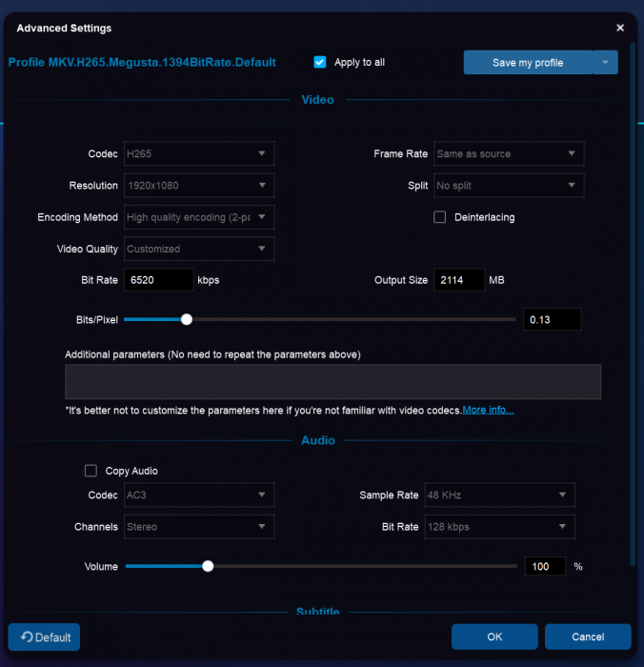Tick the Copy Audio checkbox
This screenshot has height=667, width=644.
click(x=91, y=471)
